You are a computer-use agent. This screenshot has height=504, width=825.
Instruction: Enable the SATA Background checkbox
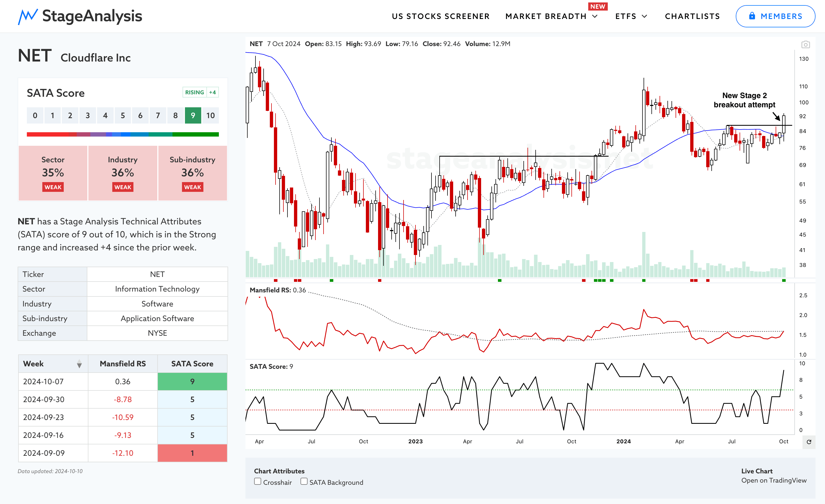pyautogui.click(x=304, y=481)
